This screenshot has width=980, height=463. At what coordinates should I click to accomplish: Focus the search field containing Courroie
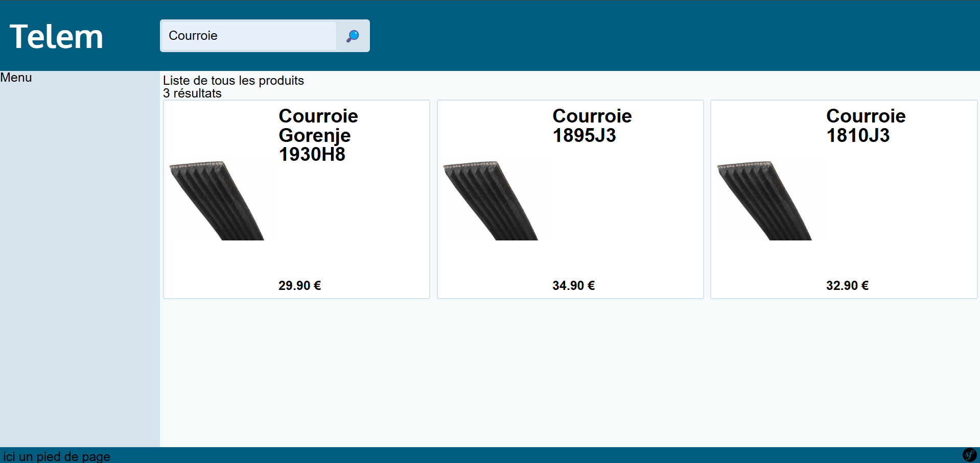coord(248,36)
